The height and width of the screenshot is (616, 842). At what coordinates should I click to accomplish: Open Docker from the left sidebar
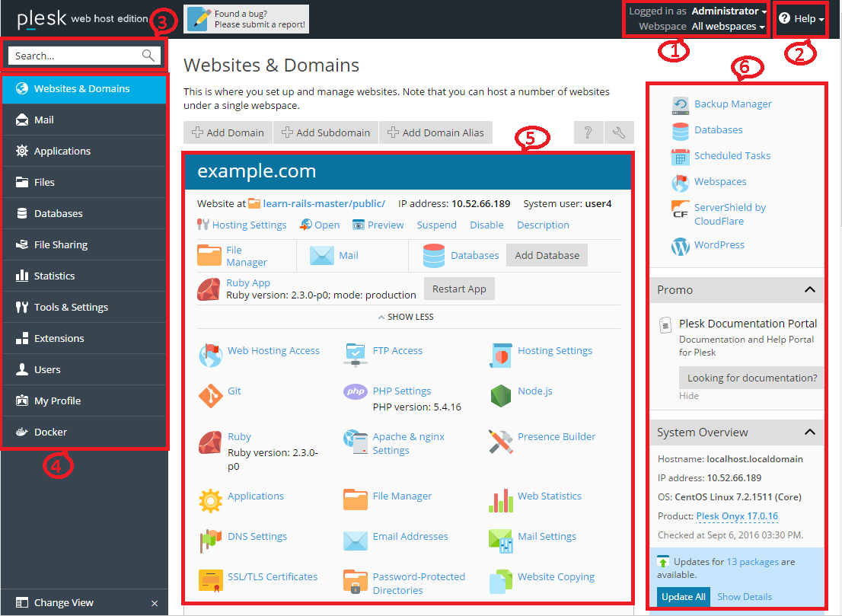pos(49,431)
